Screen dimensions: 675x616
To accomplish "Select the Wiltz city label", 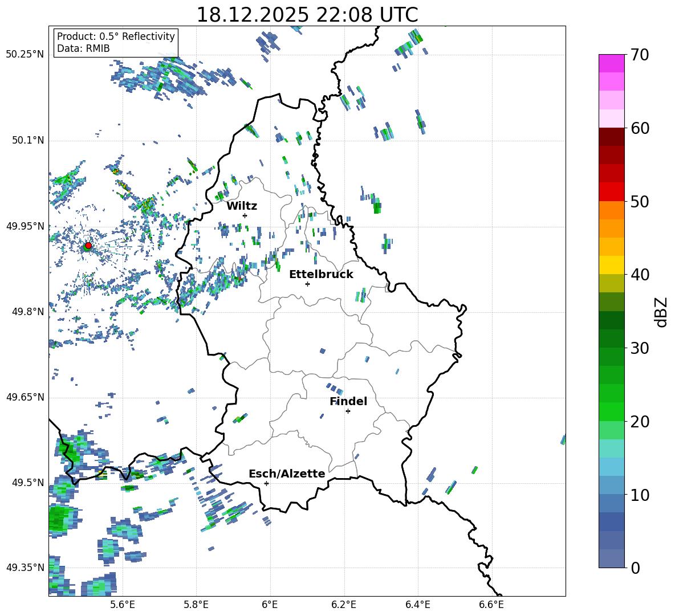I will click(x=242, y=206).
